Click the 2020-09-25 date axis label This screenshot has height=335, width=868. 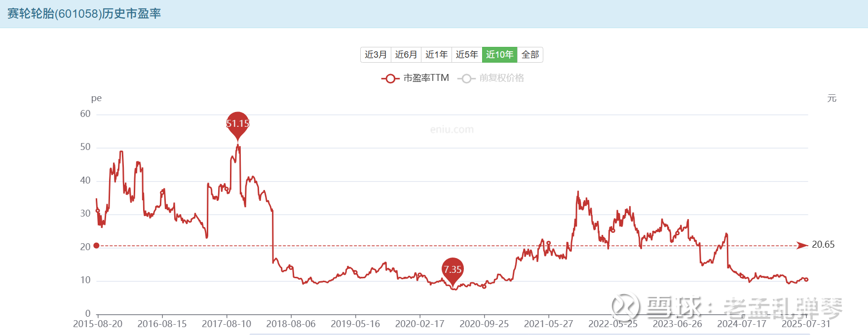coord(484,324)
